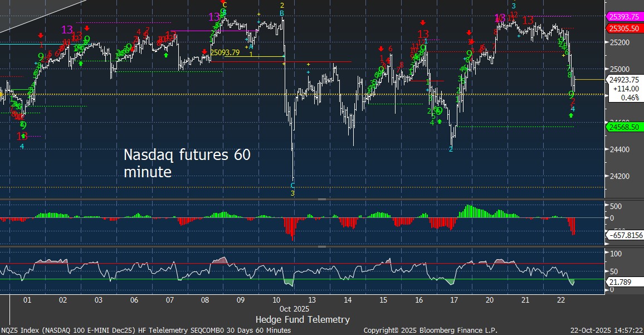Click the green 24568.50 price tag
The height and width of the screenshot is (335, 644).
point(623,127)
